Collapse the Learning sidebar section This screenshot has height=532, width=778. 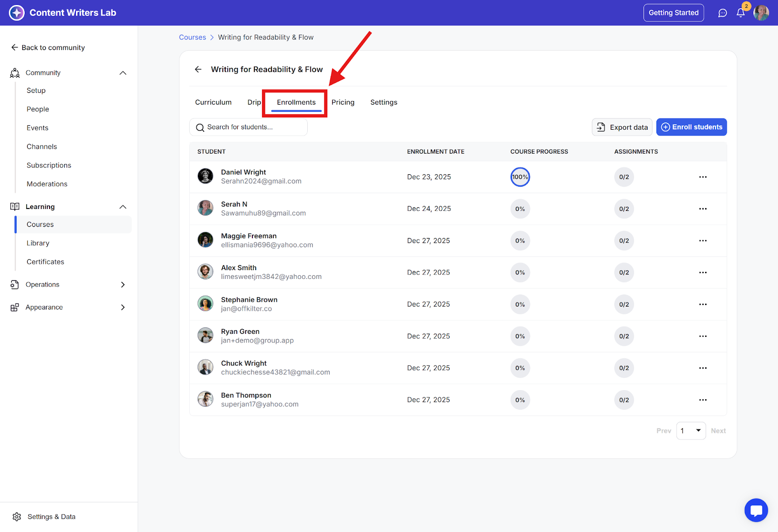[x=123, y=207]
